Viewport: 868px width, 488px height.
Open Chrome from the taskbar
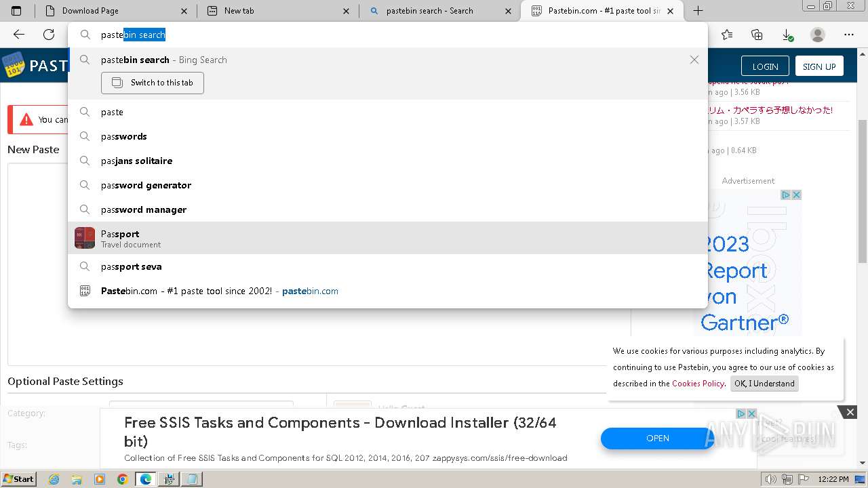click(122, 479)
